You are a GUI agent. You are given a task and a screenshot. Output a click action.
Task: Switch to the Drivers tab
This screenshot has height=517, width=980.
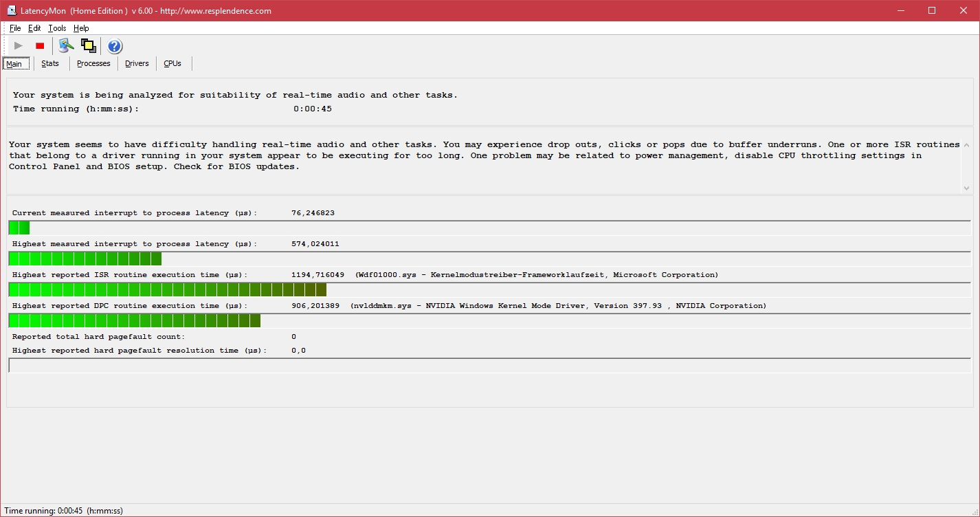pyautogui.click(x=137, y=63)
